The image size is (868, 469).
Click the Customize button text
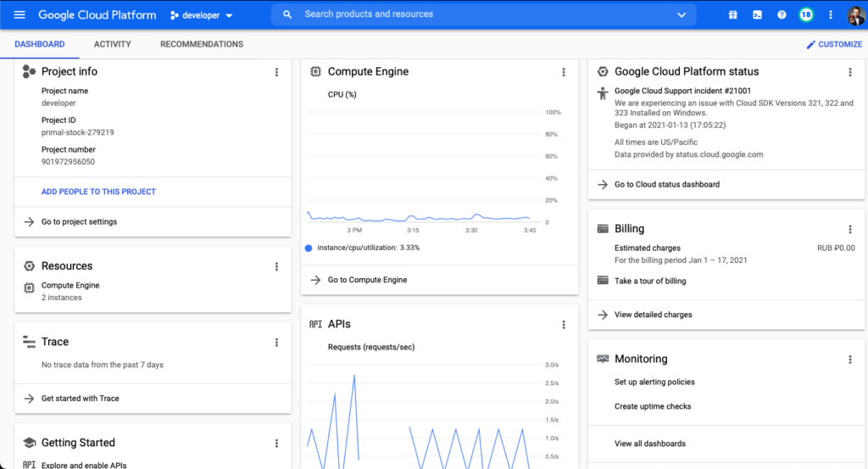[840, 44]
